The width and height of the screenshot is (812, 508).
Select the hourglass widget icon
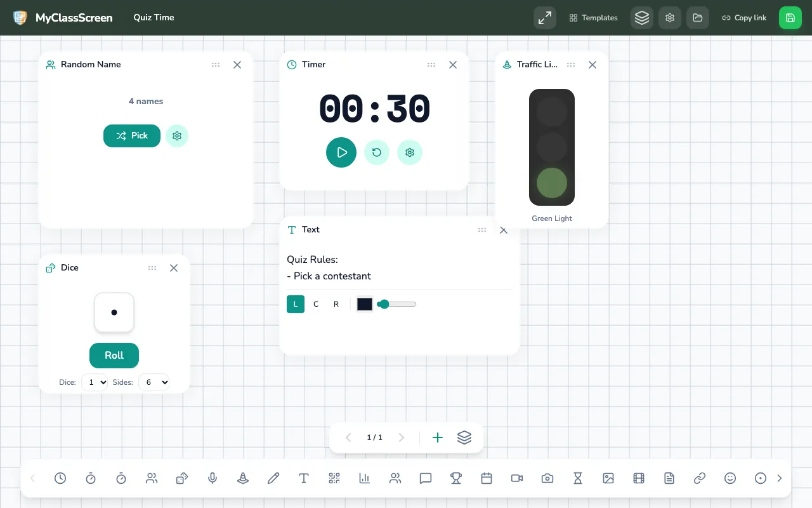coord(578,478)
